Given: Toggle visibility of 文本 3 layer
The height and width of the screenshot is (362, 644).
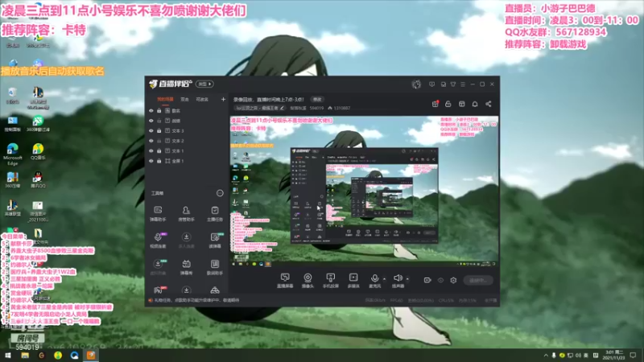Looking at the screenshot, I should 151,131.
